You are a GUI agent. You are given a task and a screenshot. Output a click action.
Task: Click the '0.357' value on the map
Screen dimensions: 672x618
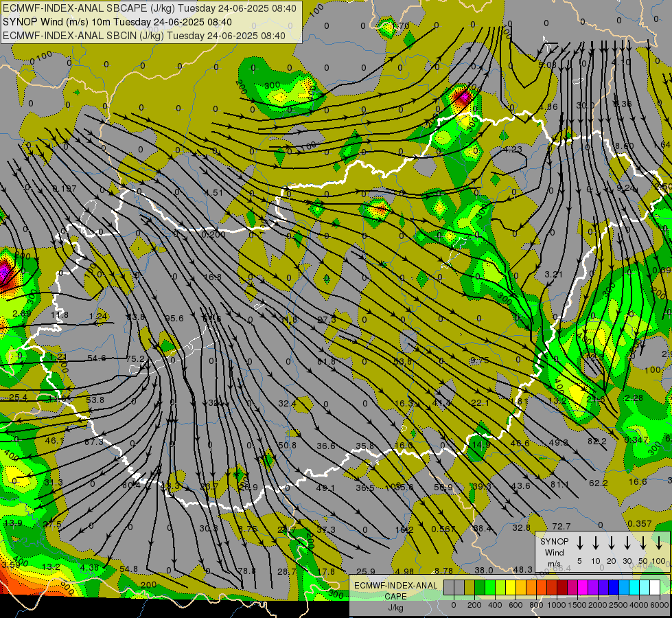click(x=640, y=524)
